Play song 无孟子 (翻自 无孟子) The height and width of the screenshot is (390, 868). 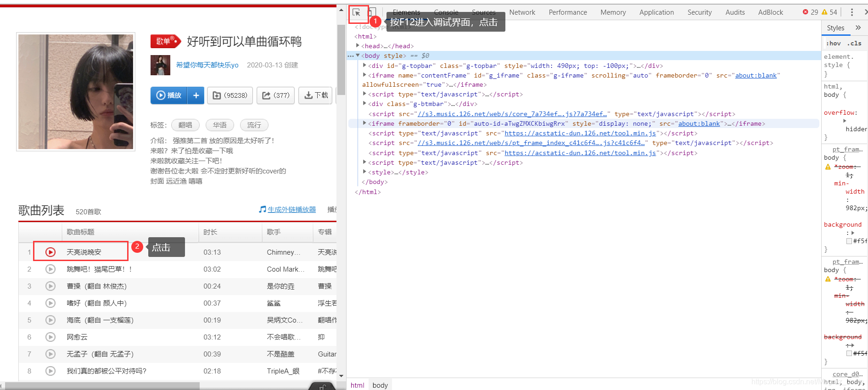[x=50, y=354]
